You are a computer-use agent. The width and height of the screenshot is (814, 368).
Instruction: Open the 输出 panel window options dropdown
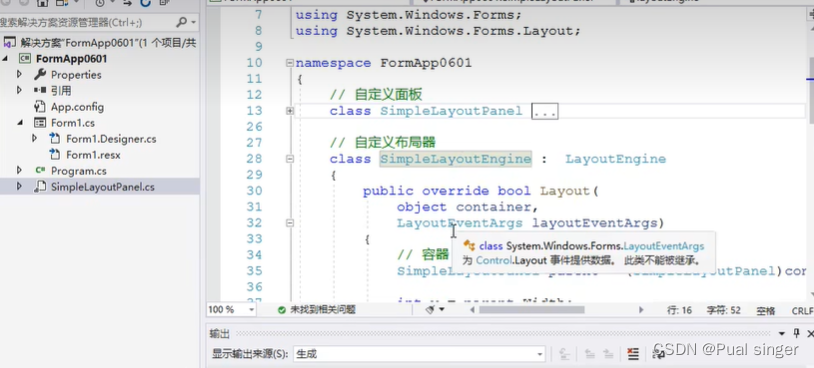[x=782, y=333]
